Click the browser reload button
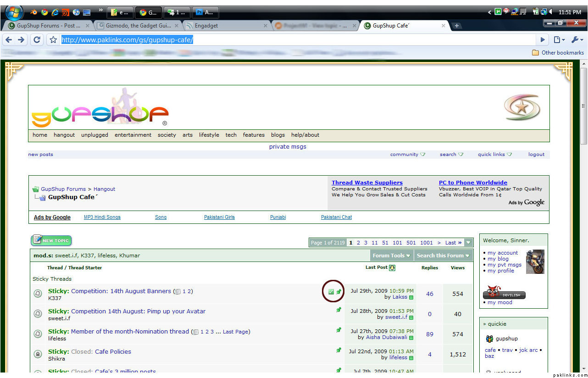The width and height of the screenshot is (588, 378). pyautogui.click(x=37, y=40)
